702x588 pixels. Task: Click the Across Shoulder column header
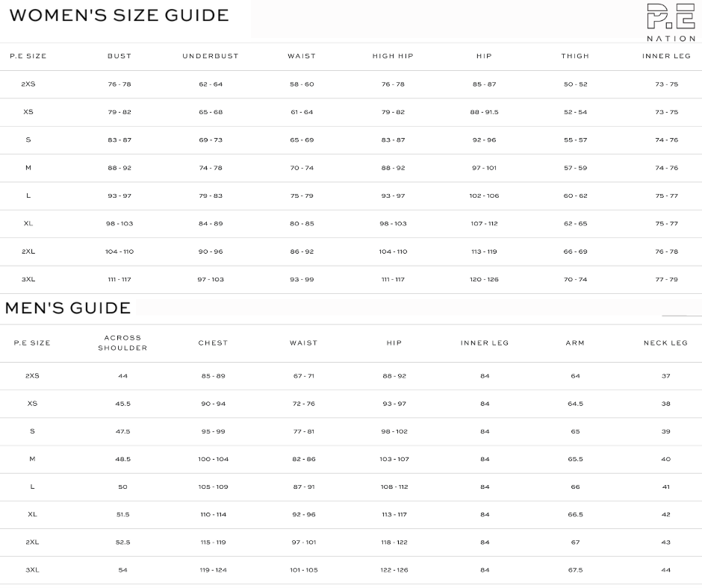pyautogui.click(x=122, y=343)
